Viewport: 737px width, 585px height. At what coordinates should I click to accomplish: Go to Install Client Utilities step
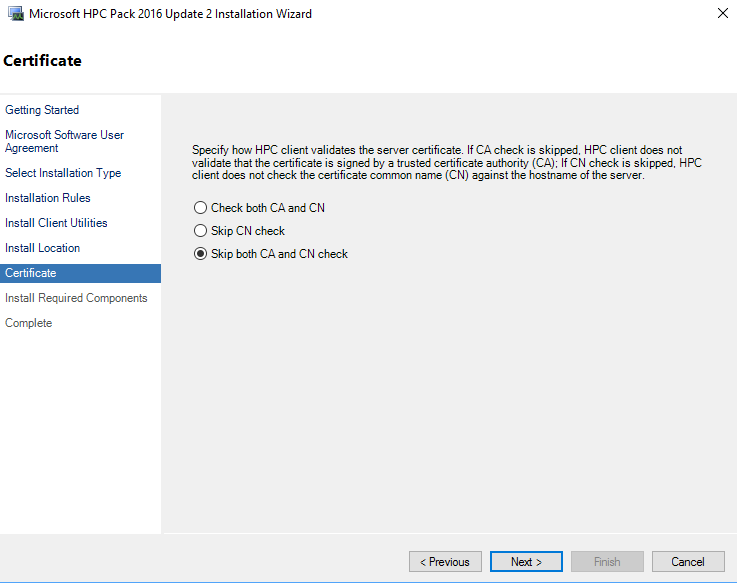click(56, 223)
